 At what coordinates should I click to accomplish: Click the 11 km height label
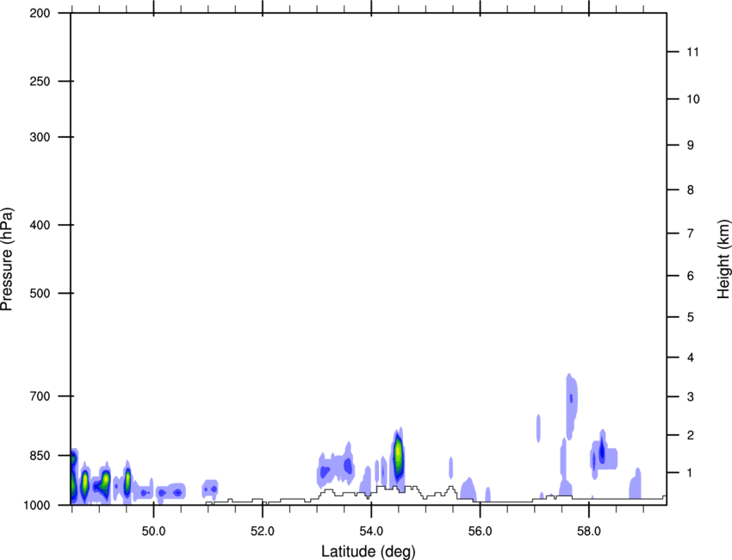pos(692,52)
